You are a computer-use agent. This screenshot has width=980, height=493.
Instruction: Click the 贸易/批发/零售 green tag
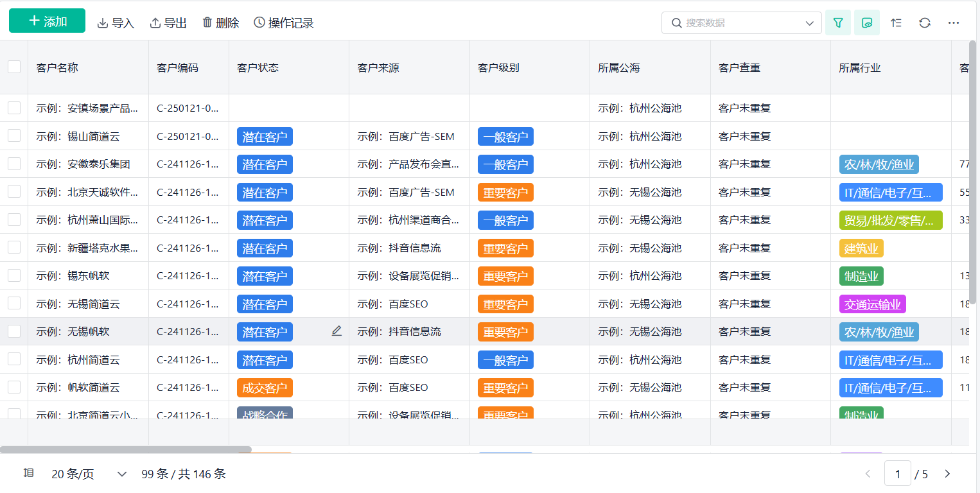(x=891, y=220)
